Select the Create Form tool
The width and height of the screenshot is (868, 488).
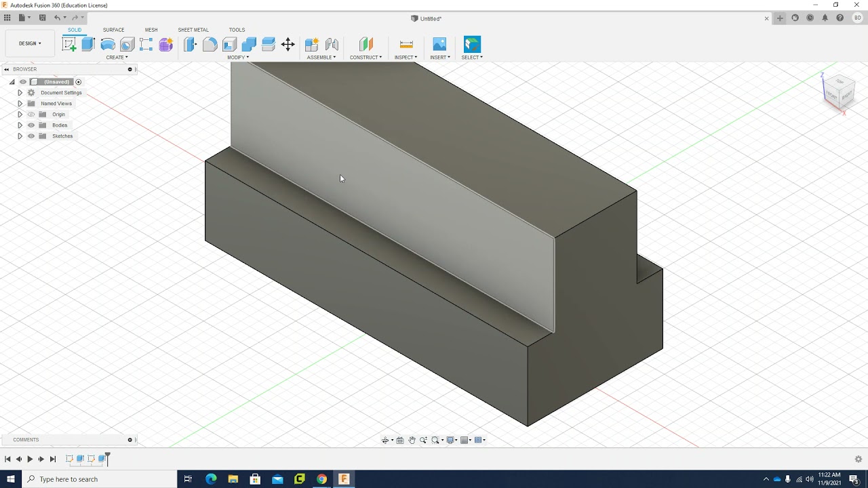pos(166,45)
